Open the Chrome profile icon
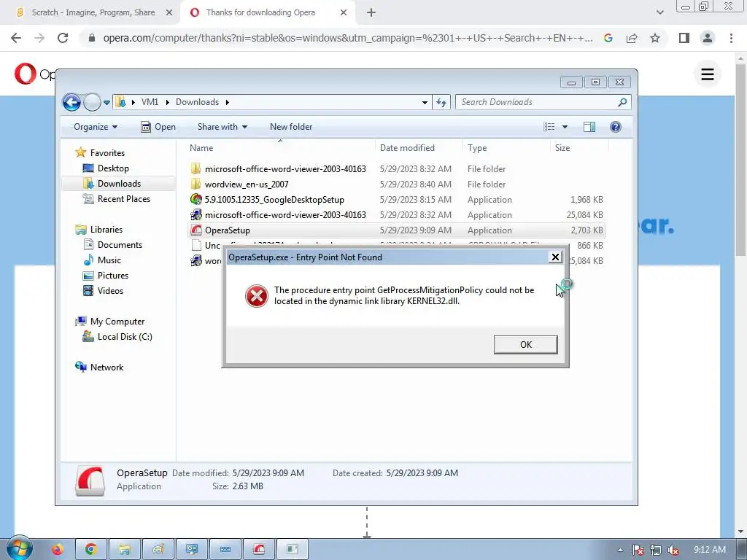Viewport: 747px width, 560px height. tap(708, 38)
